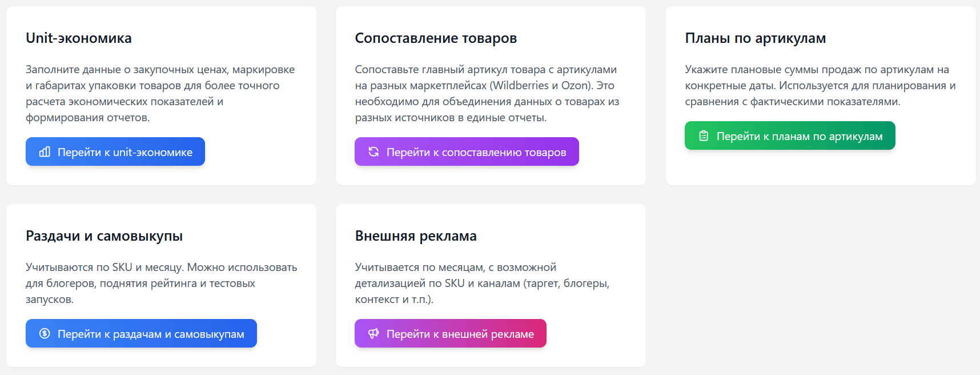Click the bar chart icon on unit-экономика button
This screenshot has width=980, height=375.
[45, 151]
